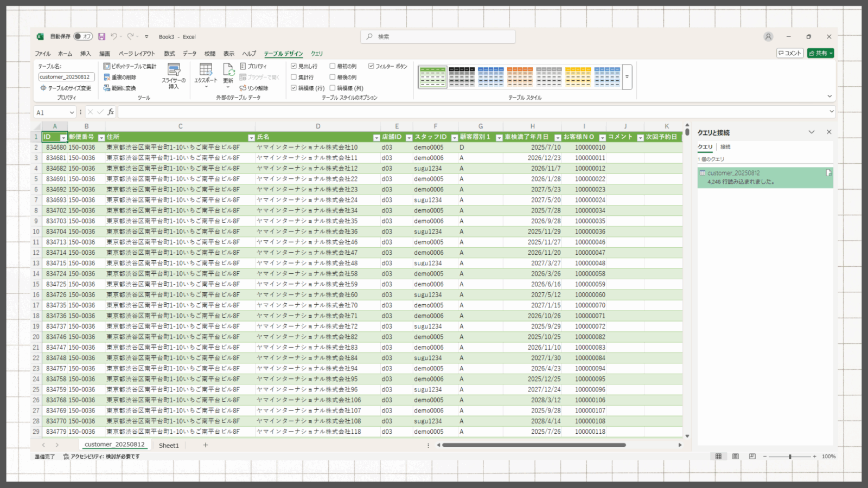Uncheck the Filter Button checkbox
Viewport: 868px width, 488px height.
(x=371, y=66)
